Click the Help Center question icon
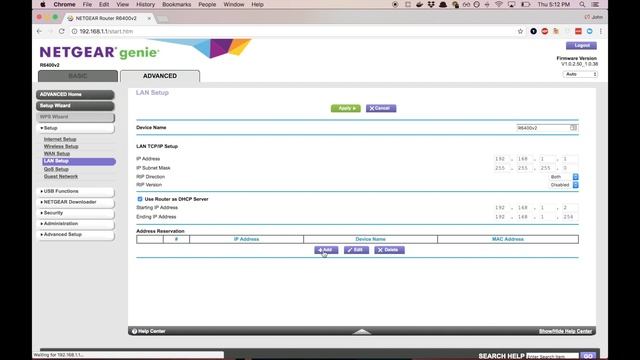 134,331
